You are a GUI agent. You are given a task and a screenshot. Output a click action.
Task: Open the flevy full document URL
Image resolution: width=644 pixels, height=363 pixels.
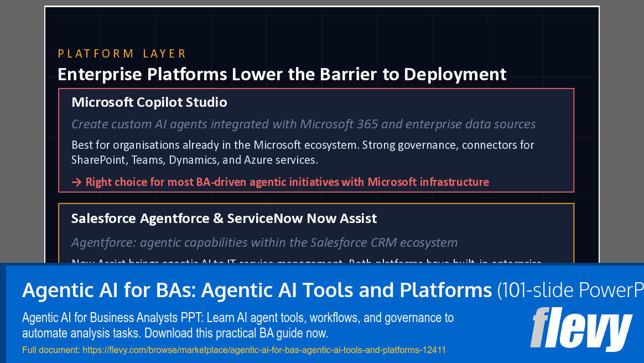tap(264, 350)
